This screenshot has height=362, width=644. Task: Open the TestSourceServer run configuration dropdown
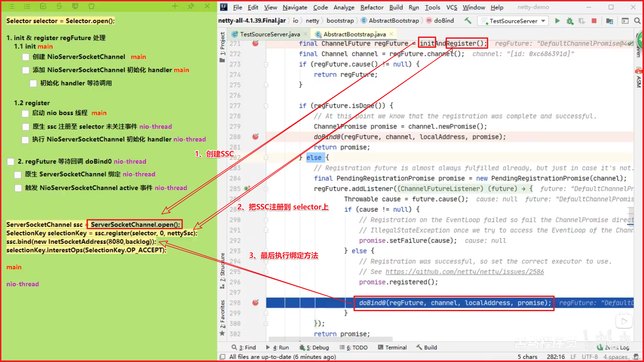[x=513, y=21]
